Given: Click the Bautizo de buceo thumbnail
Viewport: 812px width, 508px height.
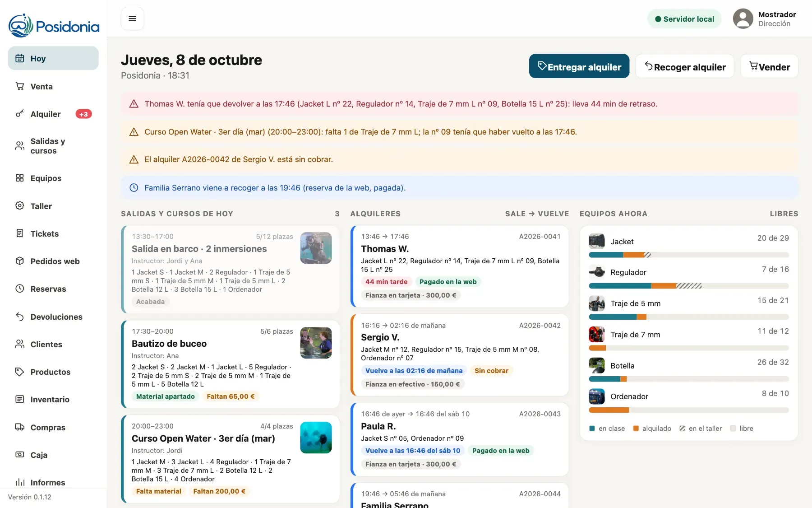Looking at the screenshot, I should click(x=316, y=343).
